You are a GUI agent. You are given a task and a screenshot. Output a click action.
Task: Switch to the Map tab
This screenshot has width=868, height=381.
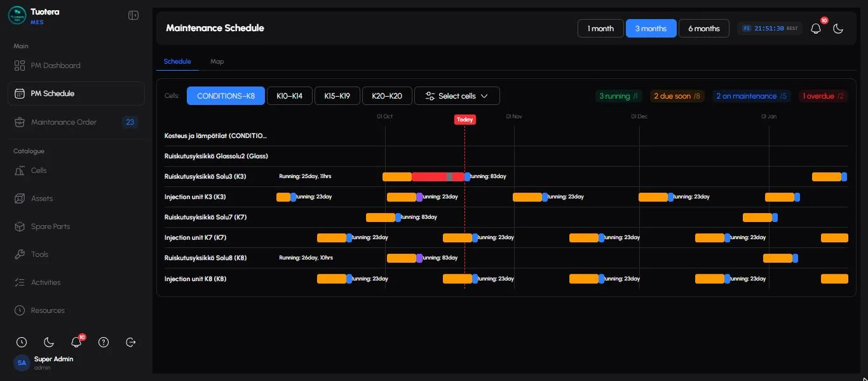point(217,62)
